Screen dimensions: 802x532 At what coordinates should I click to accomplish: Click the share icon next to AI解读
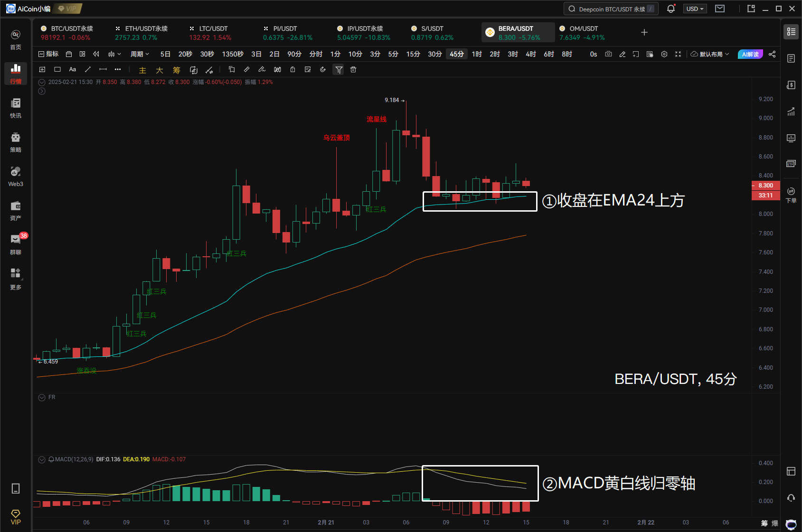click(x=772, y=54)
